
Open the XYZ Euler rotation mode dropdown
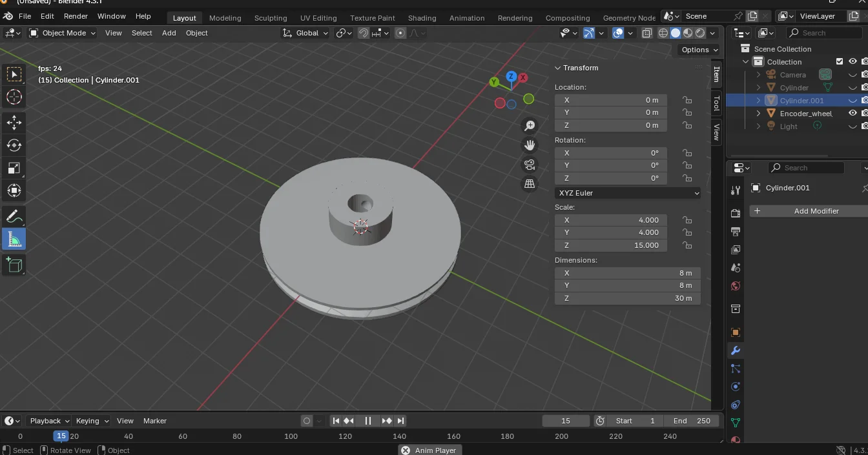[x=627, y=192]
